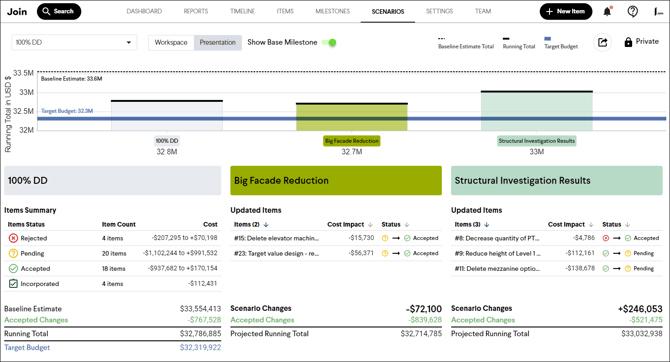The image size is (670, 362).
Task: Click the Incorporated checkmark icon
Action: (x=13, y=283)
